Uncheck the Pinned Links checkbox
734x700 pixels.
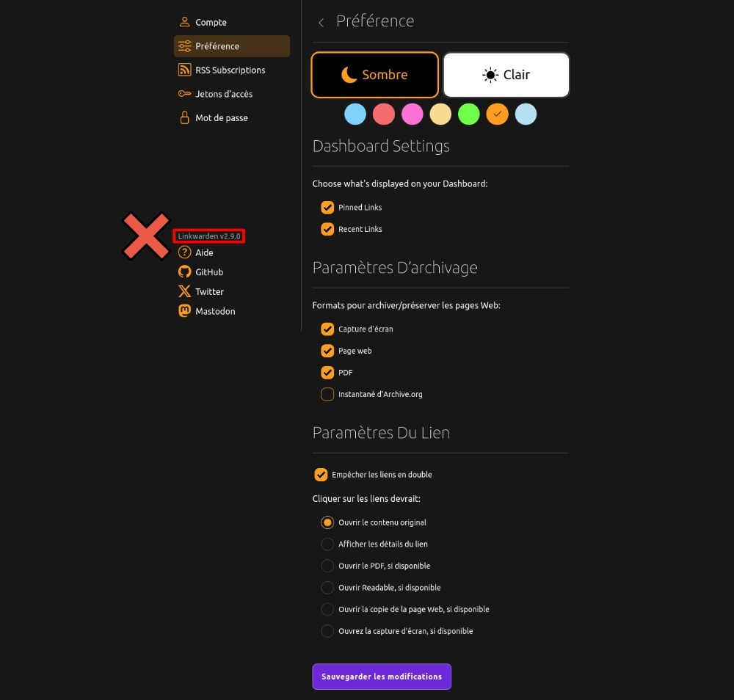(327, 208)
